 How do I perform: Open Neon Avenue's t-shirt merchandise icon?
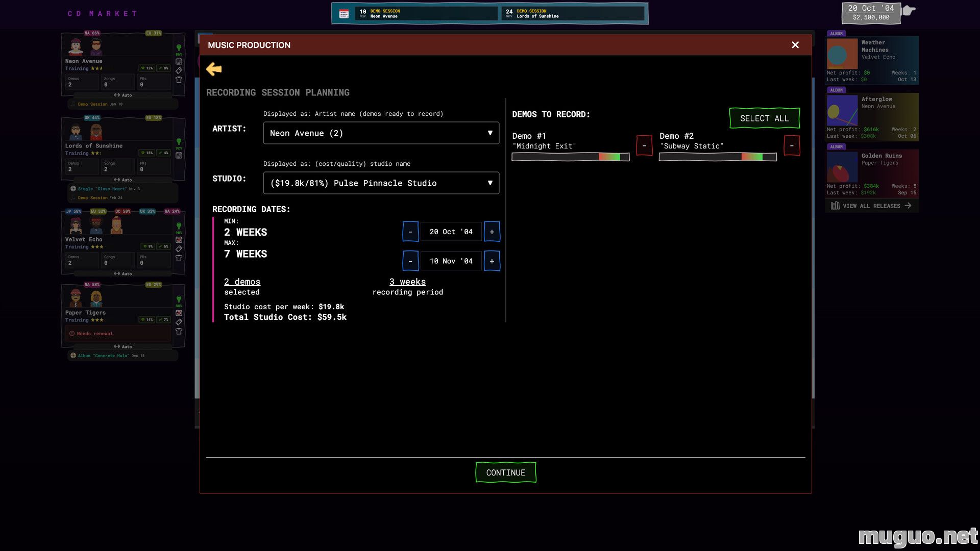(x=179, y=80)
